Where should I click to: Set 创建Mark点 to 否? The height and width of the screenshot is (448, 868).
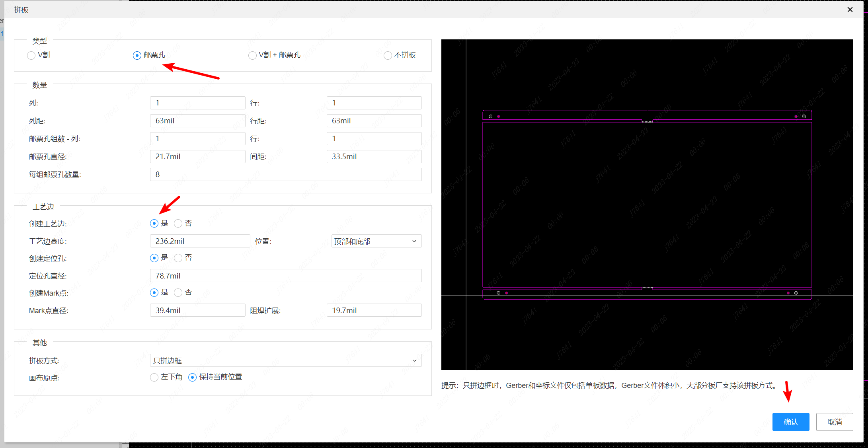click(x=178, y=292)
